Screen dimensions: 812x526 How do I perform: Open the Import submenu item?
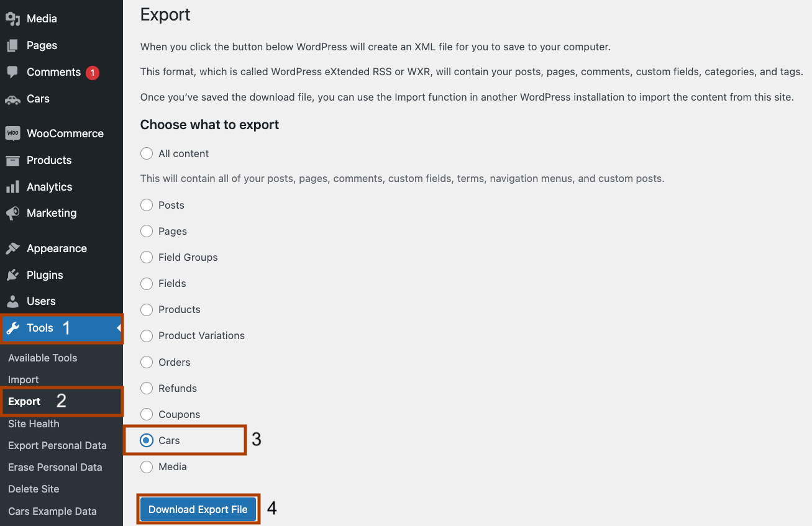[x=23, y=379]
